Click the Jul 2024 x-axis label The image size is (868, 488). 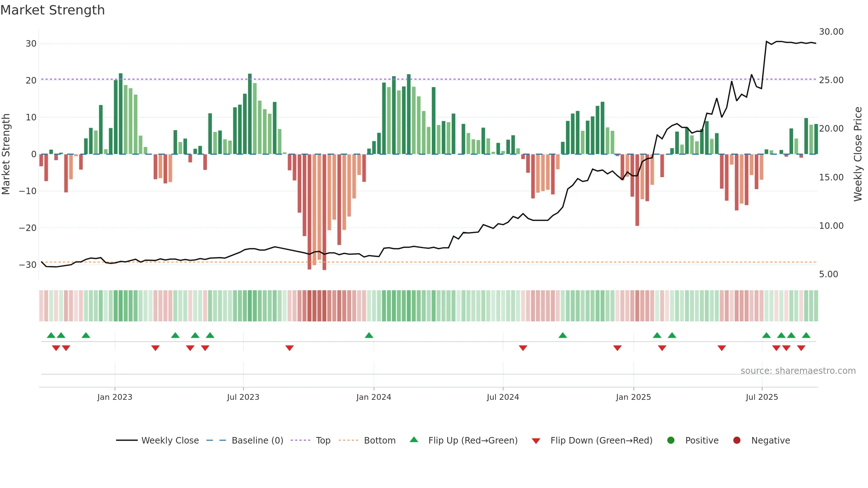[503, 397]
